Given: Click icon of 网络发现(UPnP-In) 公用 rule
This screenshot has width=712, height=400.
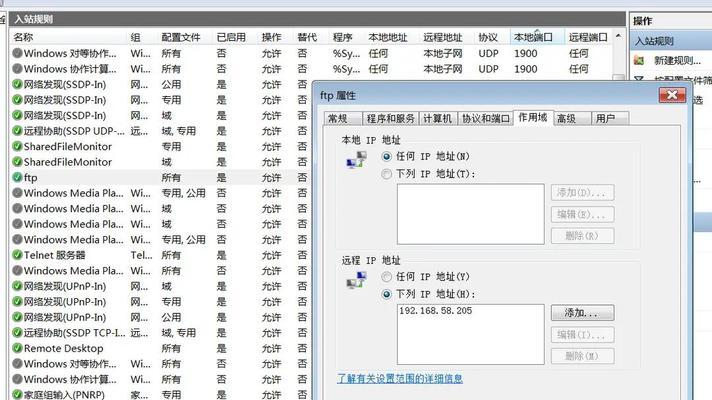Looking at the screenshot, I should (17, 317).
